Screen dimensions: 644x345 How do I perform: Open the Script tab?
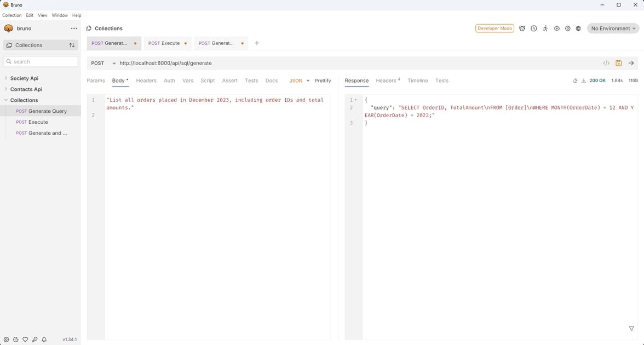coord(208,81)
